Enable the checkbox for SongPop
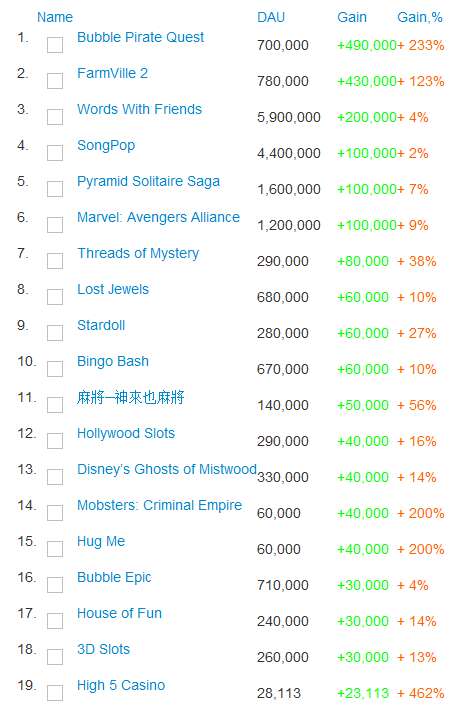The width and height of the screenshot is (468, 705). click(55, 153)
